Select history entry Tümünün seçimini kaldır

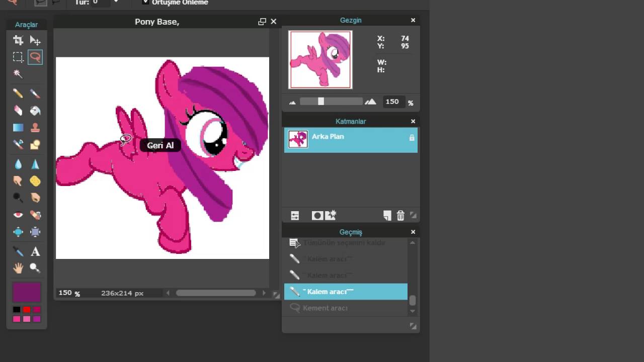(346, 243)
